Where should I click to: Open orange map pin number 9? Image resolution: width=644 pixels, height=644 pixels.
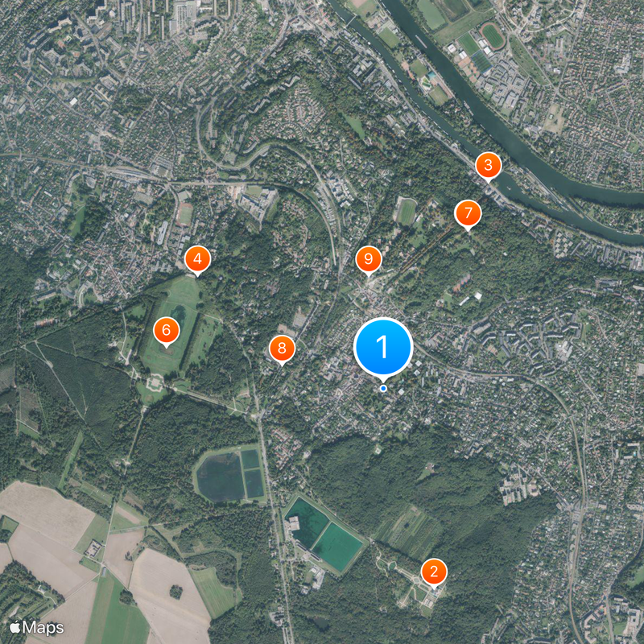point(369,259)
